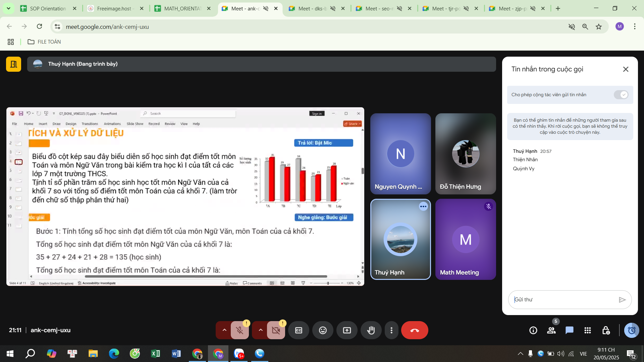End the call with the red button
This screenshot has height=362, width=644.
coord(415,330)
